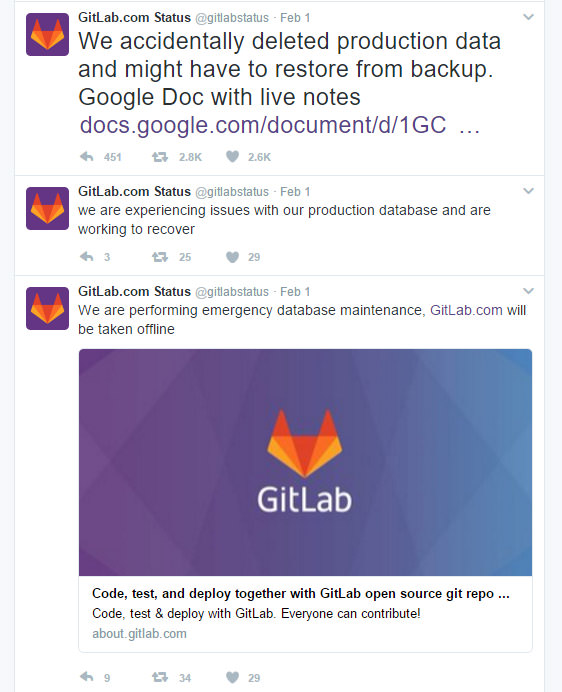Open GitLab avatar on the first tweet
This screenshot has width=562, height=692.
tap(47, 34)
